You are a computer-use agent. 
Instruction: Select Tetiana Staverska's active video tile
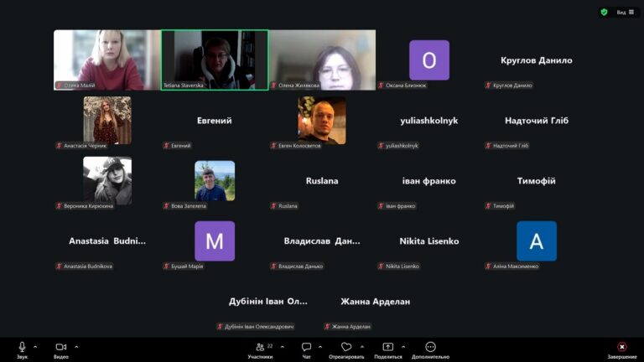215,59
